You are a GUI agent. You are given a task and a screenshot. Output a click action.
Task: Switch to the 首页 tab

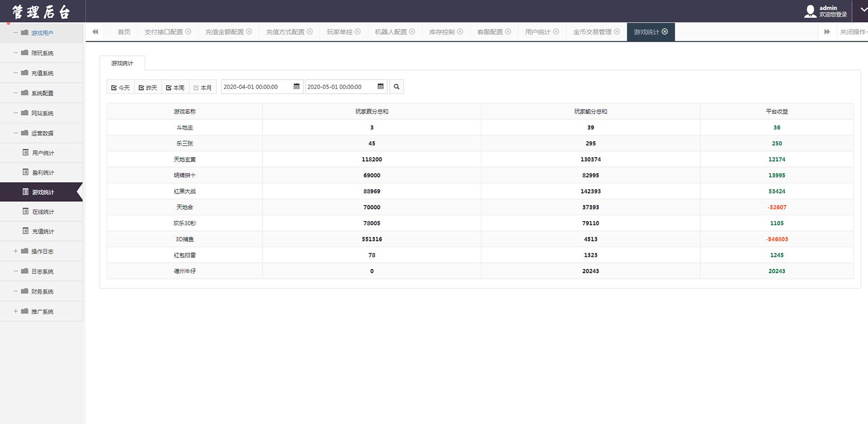pyautogui.click(x=124, y=32)
